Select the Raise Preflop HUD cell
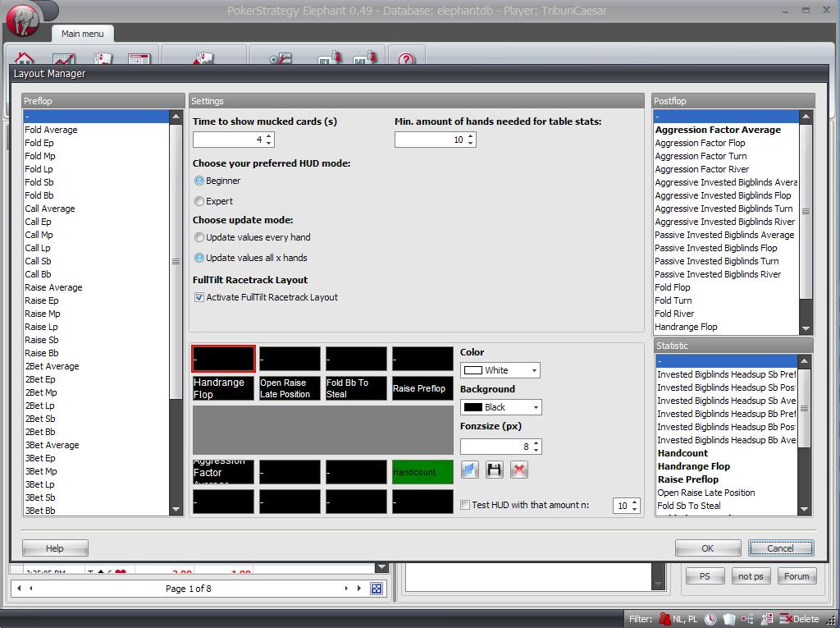This screenshot has height=628, width=840. (422, 388)
